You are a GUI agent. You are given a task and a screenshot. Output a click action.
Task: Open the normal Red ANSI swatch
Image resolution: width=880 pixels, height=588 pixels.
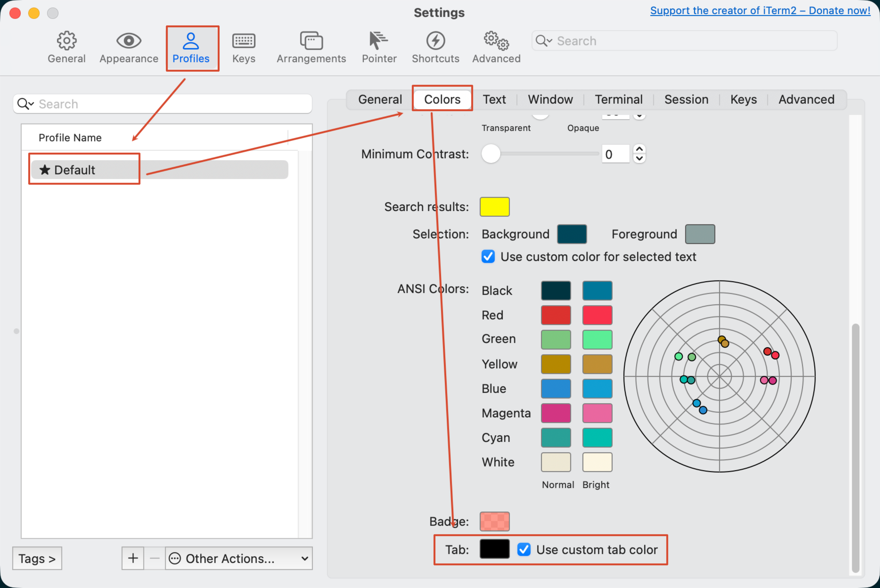[x=556, y=315]
